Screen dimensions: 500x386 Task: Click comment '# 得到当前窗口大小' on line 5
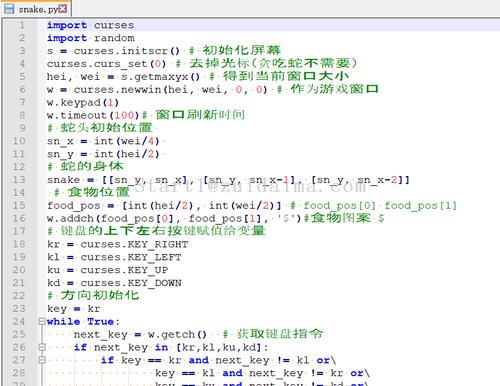click(279, 76)
